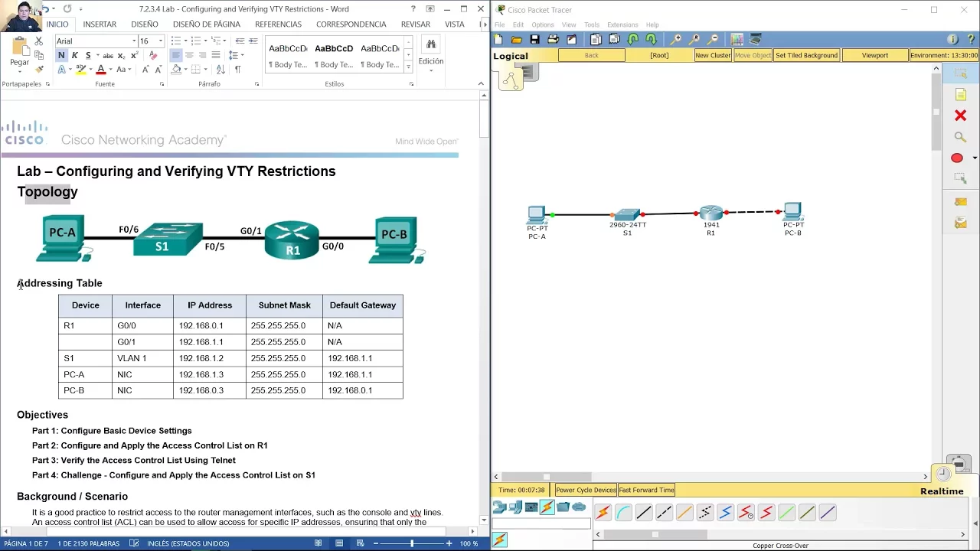Choose the Fiber orange cable
Image resolution: width=980 pixels, height=551 pixels.
[x=684, y=513]
